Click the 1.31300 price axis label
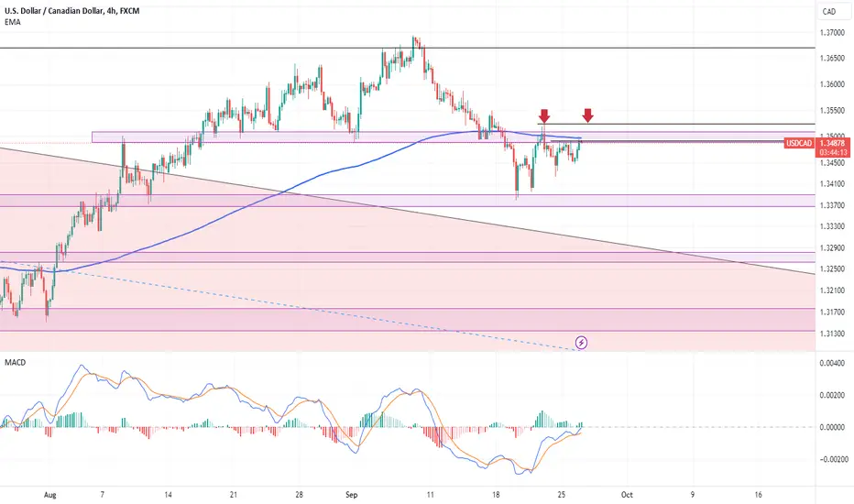The width and height of the screenshot is (854, 504). (x=832, y=334)
